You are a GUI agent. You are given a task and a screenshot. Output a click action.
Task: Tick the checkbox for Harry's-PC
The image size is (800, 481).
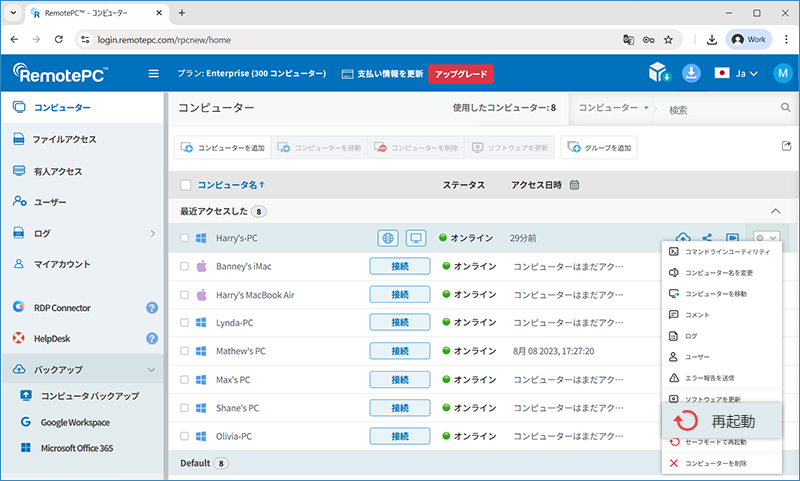pos(184,238)
